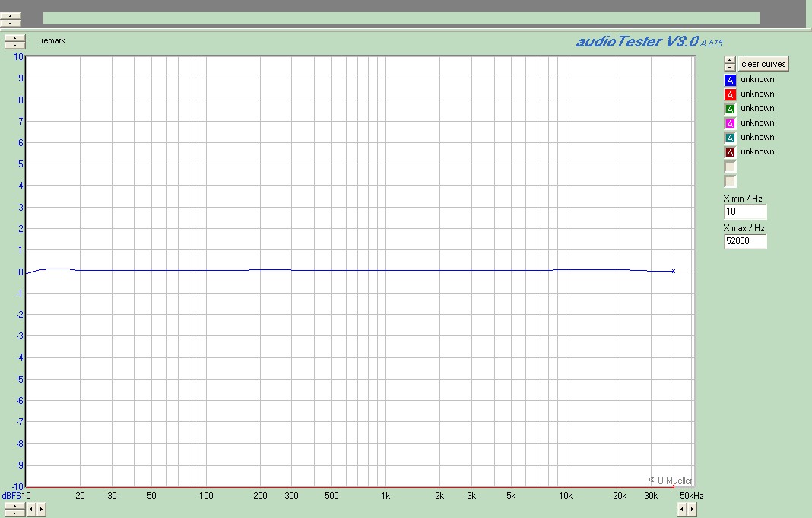
Task: Click the remark text label
Action: pyautogui.click(x=53, y=40)
